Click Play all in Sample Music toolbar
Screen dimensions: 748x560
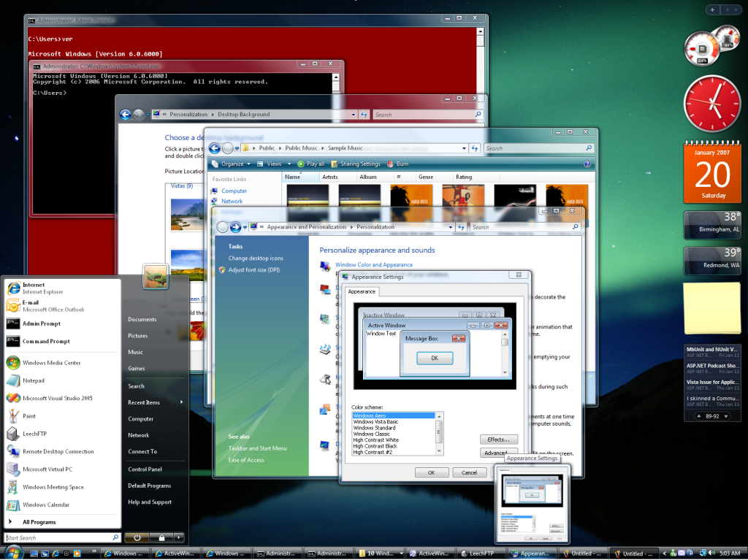pyautogui.click(x=310, y=164)
